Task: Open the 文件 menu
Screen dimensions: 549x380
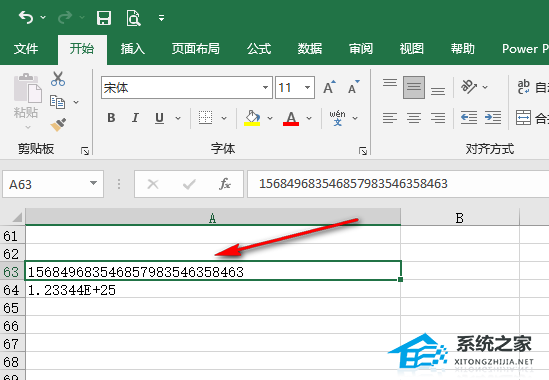Action: [x=26, y=49]
